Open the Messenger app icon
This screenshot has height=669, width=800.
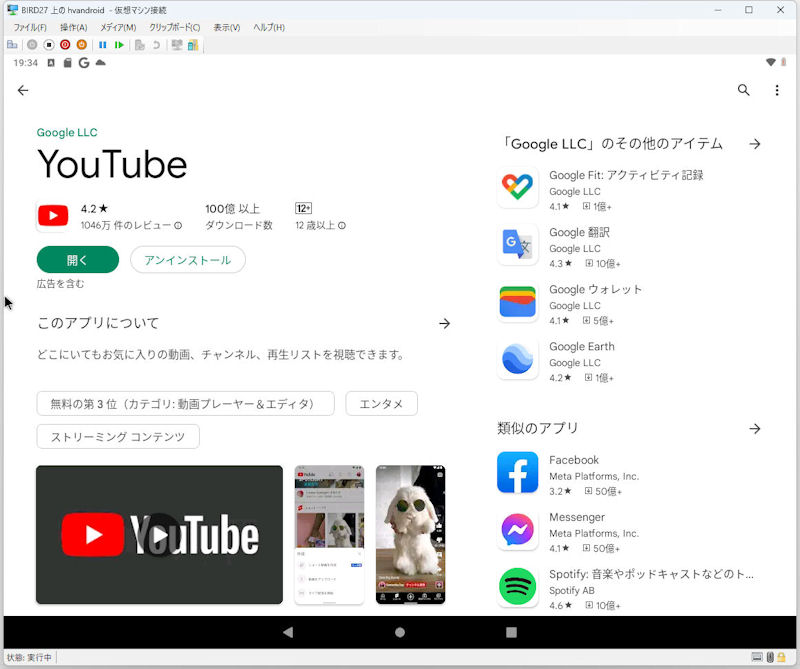[517, 529]
